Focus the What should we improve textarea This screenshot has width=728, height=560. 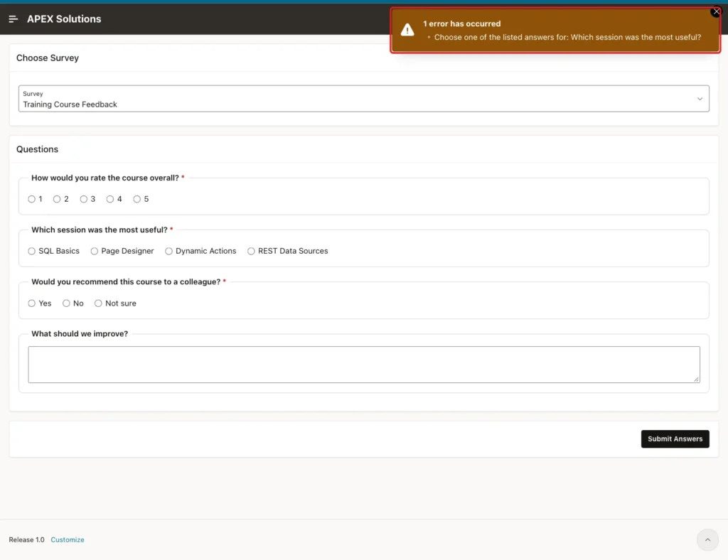pos(363,364)
